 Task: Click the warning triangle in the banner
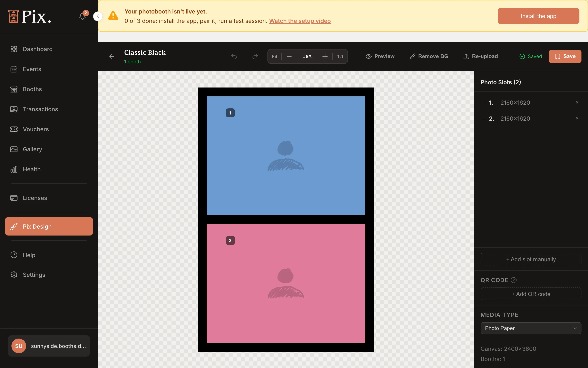coord(113,16)
